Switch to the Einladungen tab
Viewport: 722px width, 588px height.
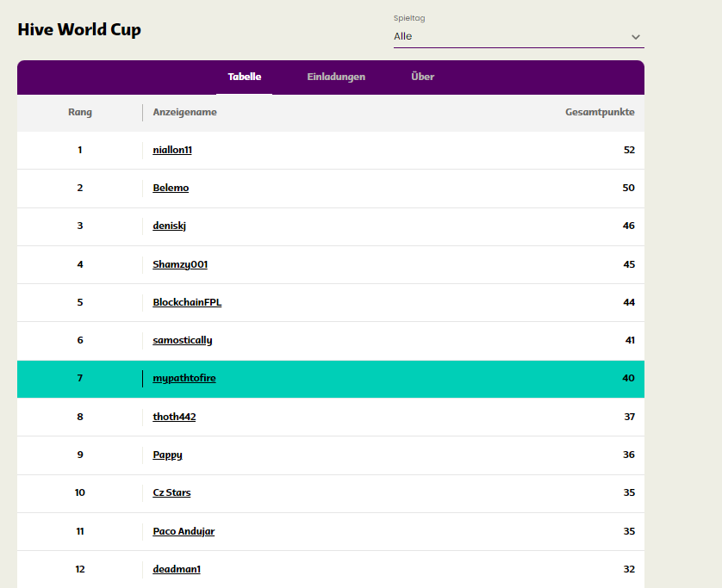pyautogui.click(x=336, y=77)
